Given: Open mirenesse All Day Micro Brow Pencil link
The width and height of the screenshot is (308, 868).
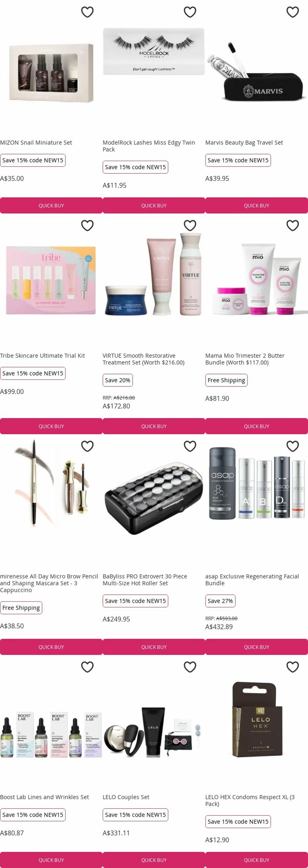Looking at the screenshot, I should click(x=49, y=583).
